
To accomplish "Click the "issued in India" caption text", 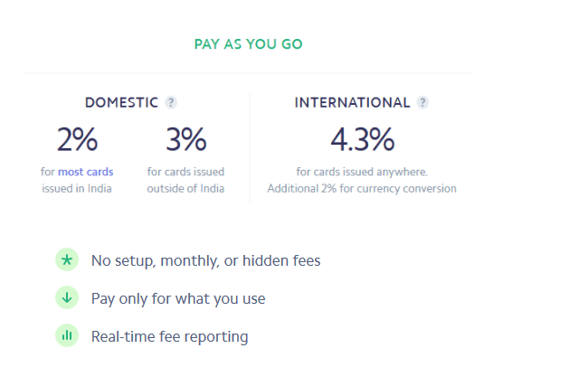I will 77,189.
